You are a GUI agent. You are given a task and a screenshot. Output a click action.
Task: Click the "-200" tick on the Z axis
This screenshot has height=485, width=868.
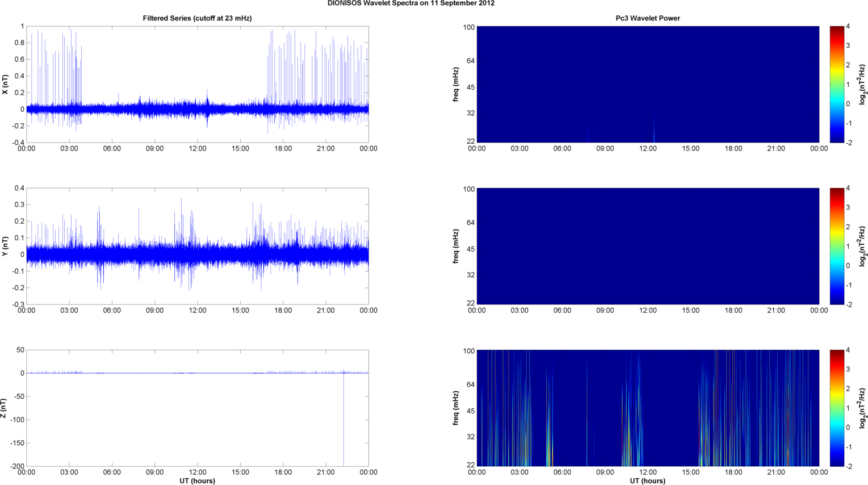pos(17,466)
